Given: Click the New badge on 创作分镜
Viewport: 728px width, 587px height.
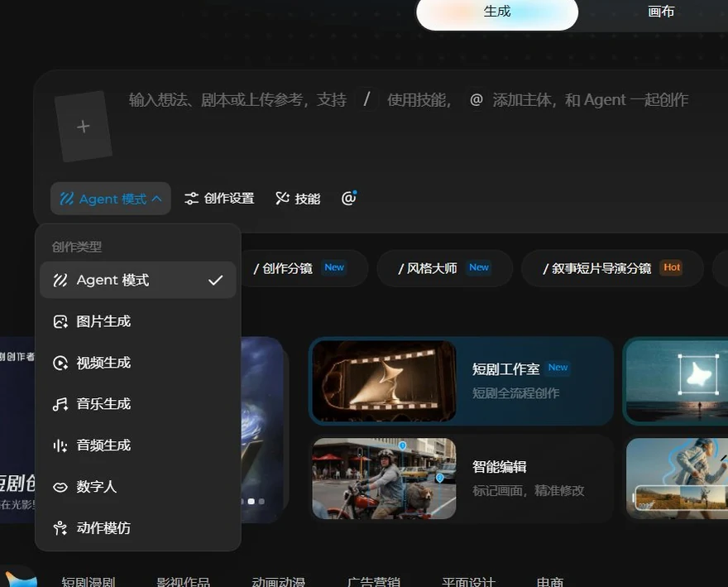Looking at the screenshot, I should (334, 267).
